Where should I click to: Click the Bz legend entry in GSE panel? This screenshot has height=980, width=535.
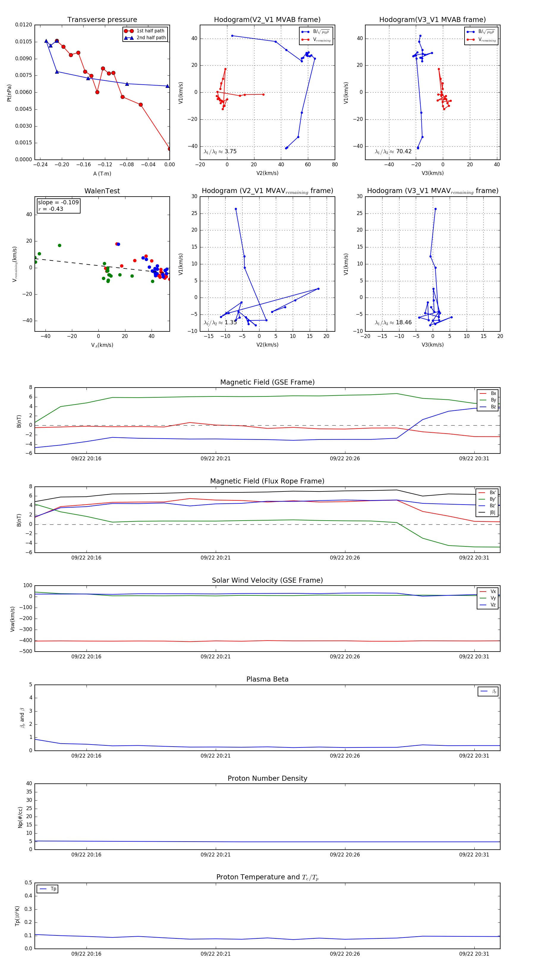[x=488, y=407]
